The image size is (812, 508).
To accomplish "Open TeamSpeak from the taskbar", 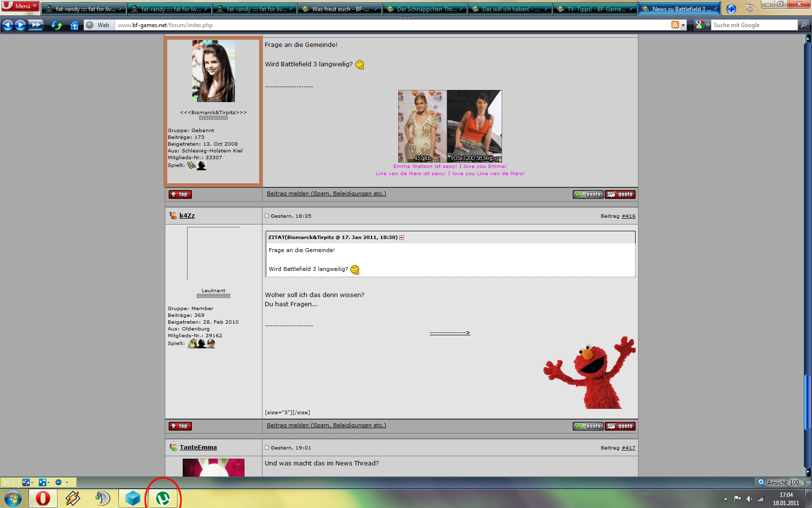I will [102, 498].
